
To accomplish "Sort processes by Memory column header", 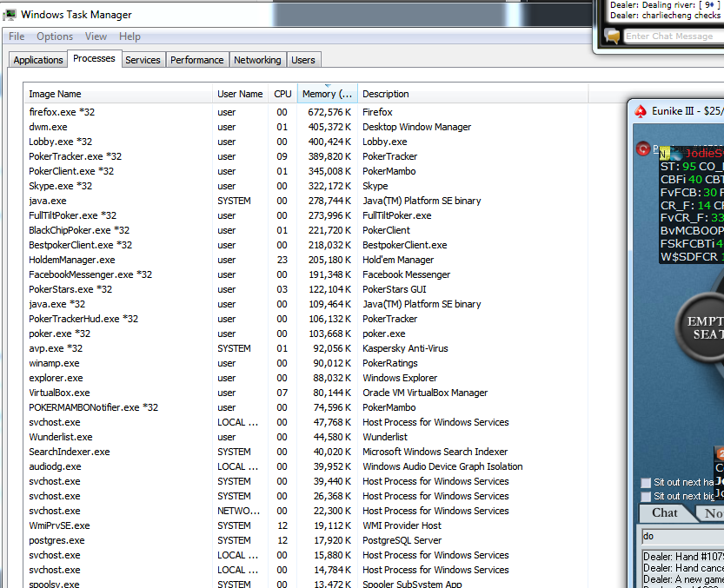I will [328, 94].
